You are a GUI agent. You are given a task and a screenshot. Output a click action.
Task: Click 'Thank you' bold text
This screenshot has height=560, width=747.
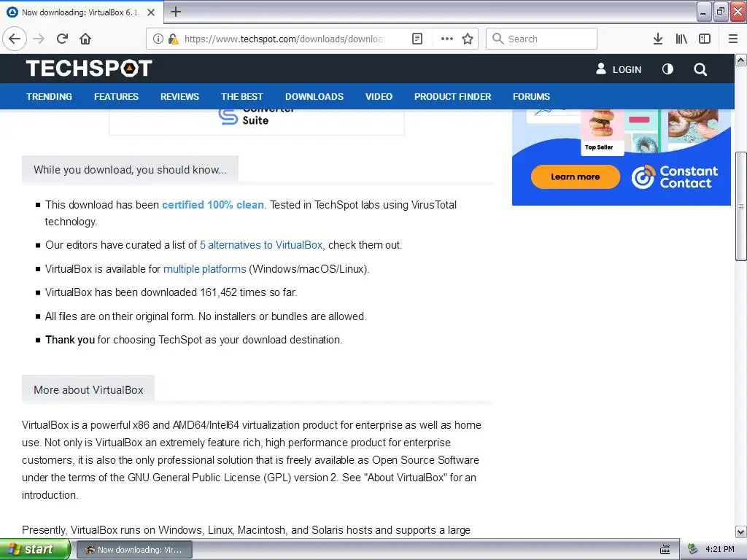[x=70, y=340]
